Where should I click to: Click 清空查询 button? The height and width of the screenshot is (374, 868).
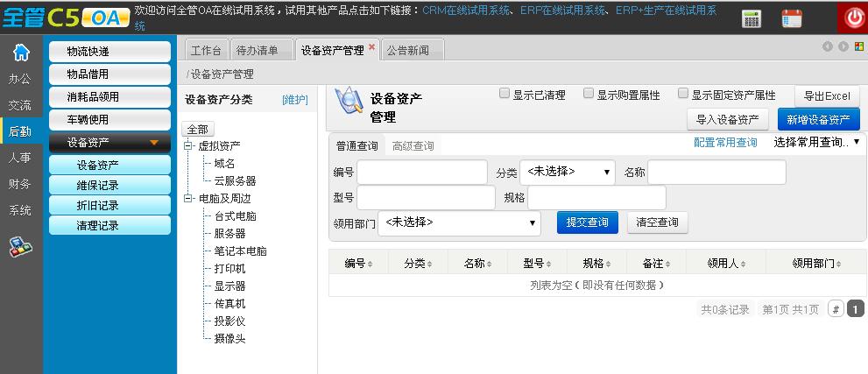click(x=657, y=222)
